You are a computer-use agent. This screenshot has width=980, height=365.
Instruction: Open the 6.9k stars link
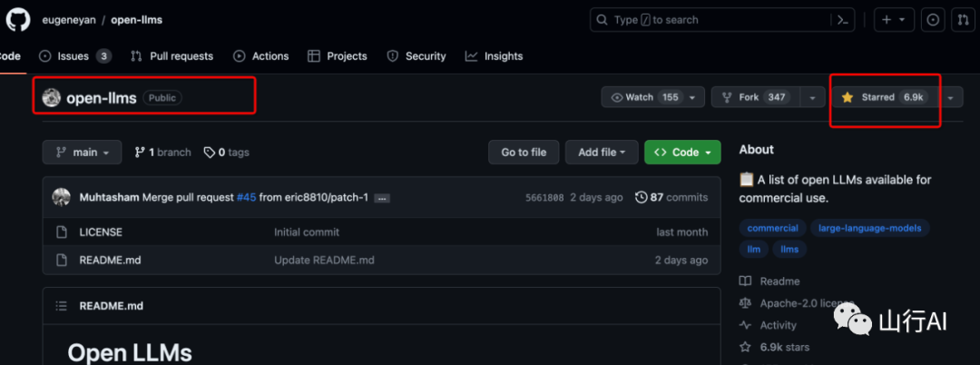coord(774,347)
